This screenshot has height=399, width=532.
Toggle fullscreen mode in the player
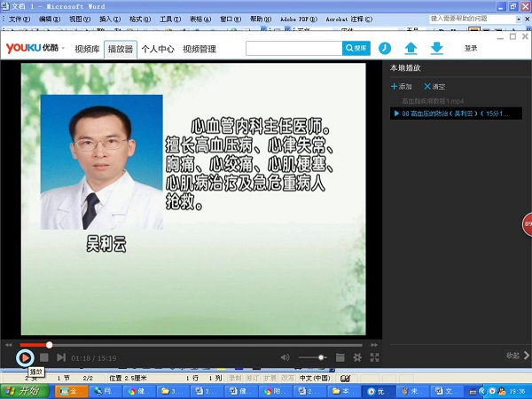coord(374,357)
